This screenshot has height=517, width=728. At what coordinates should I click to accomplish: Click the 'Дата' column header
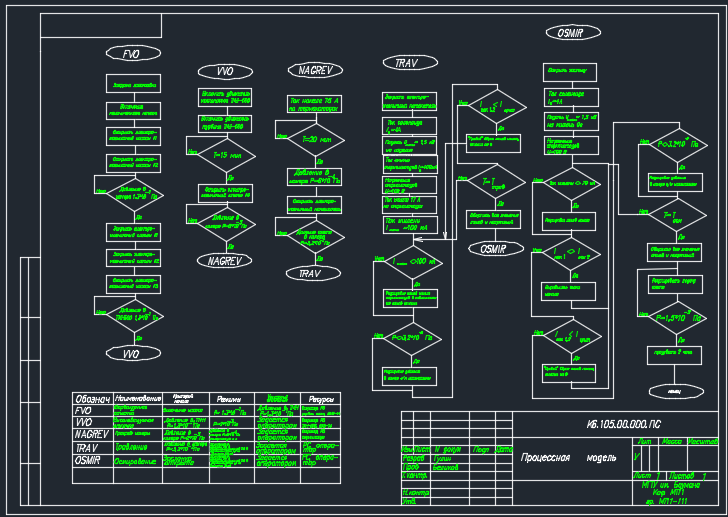pyautogui.click(x=504, y=449)
